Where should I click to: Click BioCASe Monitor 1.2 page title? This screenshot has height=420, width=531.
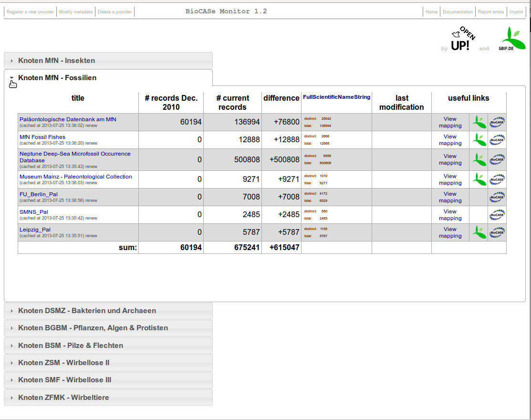click(226, 11)
